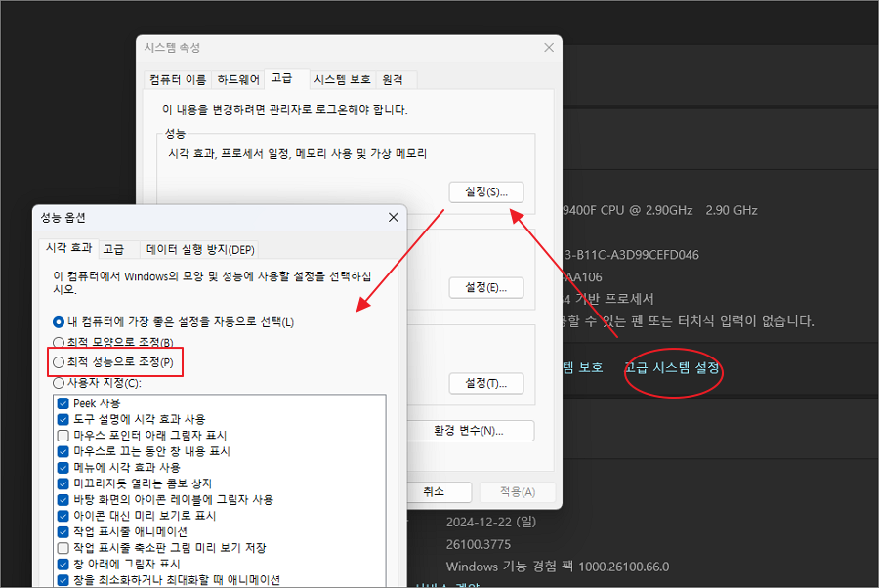Click the partially visible 시스템 보호 link in Settings
Viewport: 879px width, 588px height.
click(583, 367)
